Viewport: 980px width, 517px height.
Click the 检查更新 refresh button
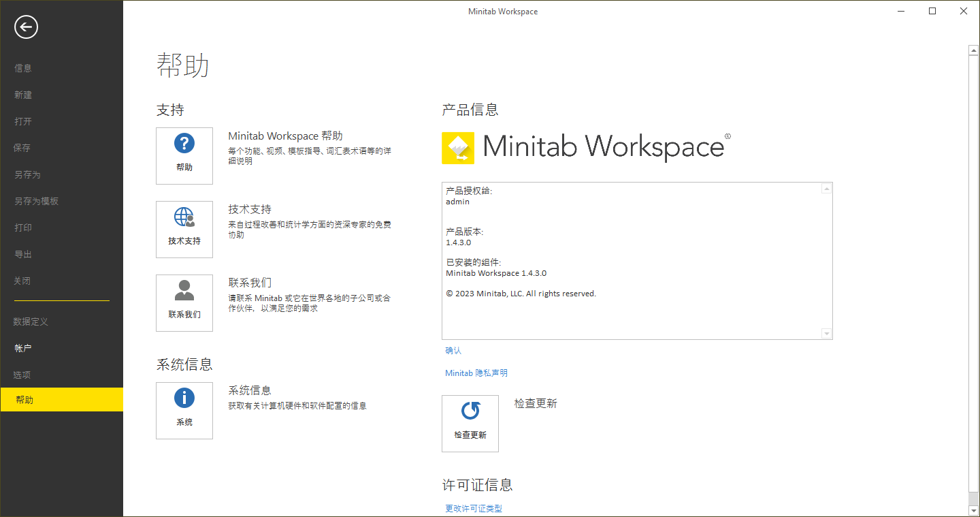(x=470, y=424)
